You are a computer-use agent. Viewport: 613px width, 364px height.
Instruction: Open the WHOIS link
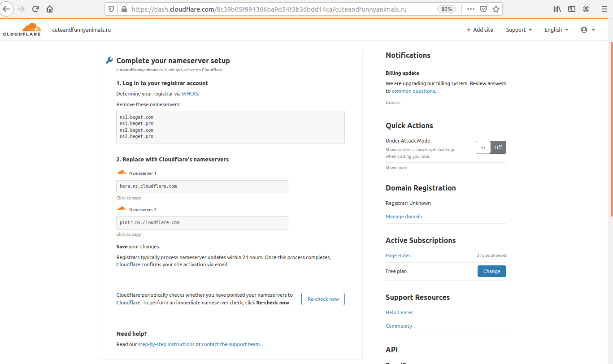(x=190, y=94)
